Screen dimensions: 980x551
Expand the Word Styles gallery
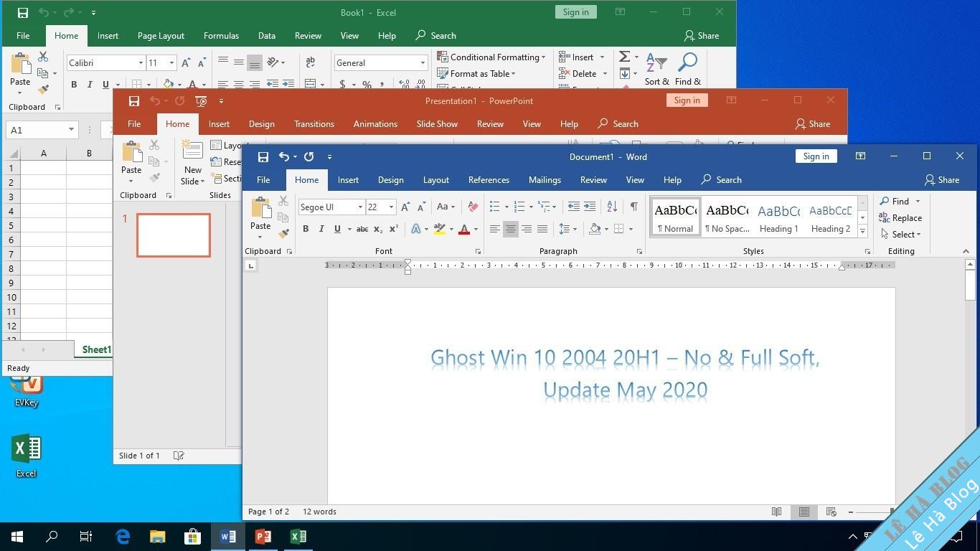[x=862, y=232]
